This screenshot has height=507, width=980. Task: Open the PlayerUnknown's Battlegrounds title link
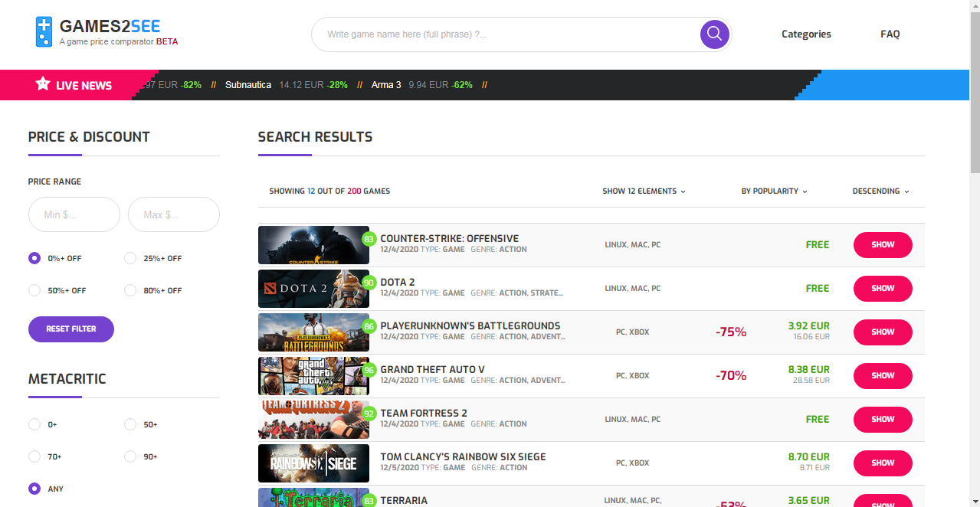pos(470,325)
